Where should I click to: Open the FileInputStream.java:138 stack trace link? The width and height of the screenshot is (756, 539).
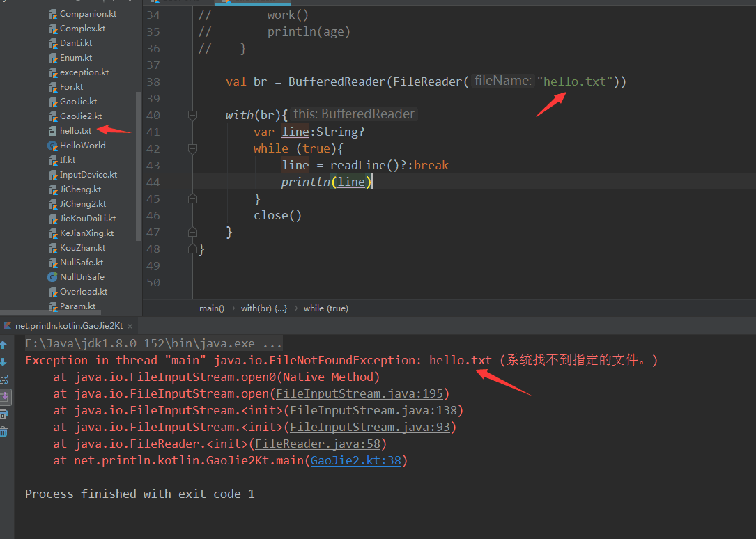click(x=373, y=410)
